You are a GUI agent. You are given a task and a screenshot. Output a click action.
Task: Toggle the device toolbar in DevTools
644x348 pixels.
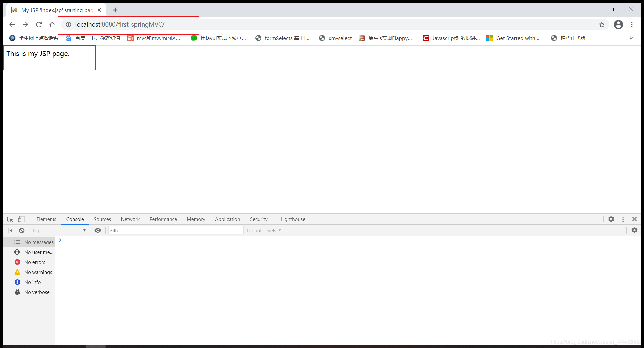pos(21,219)
